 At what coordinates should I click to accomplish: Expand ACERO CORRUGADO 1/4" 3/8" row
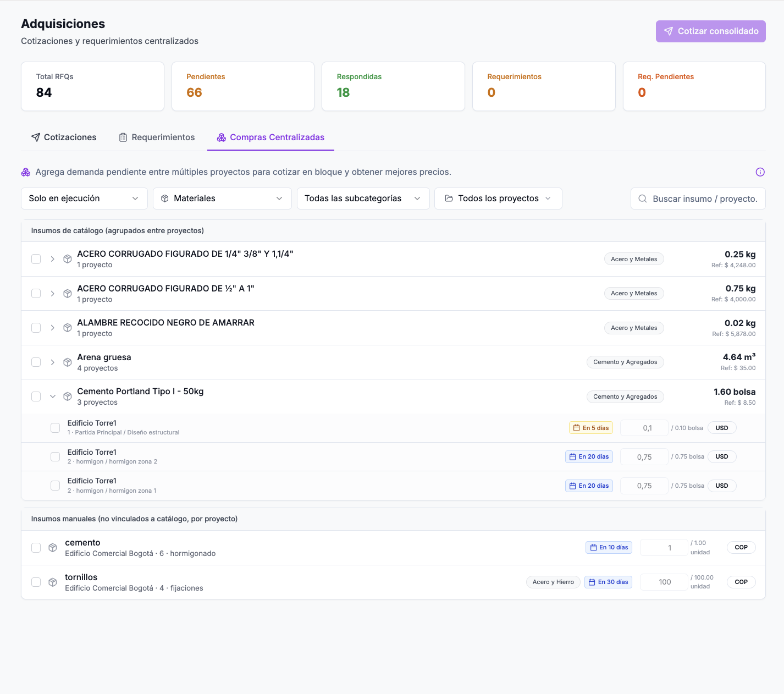point(53,259)
